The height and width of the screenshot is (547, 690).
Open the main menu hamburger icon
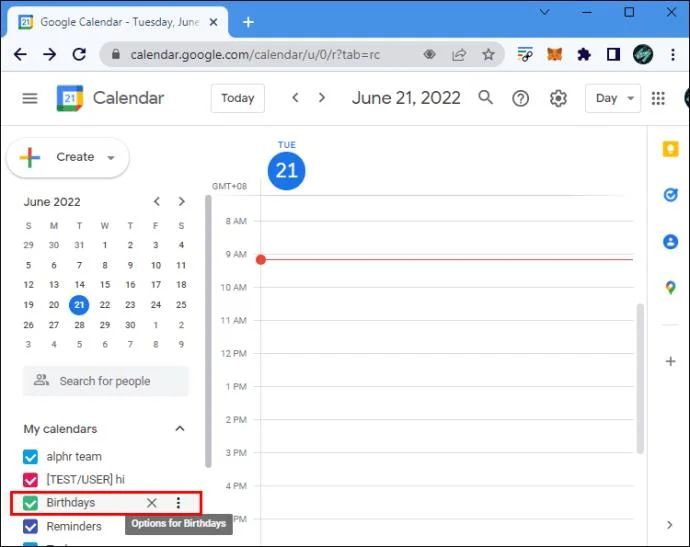(30, 98)
